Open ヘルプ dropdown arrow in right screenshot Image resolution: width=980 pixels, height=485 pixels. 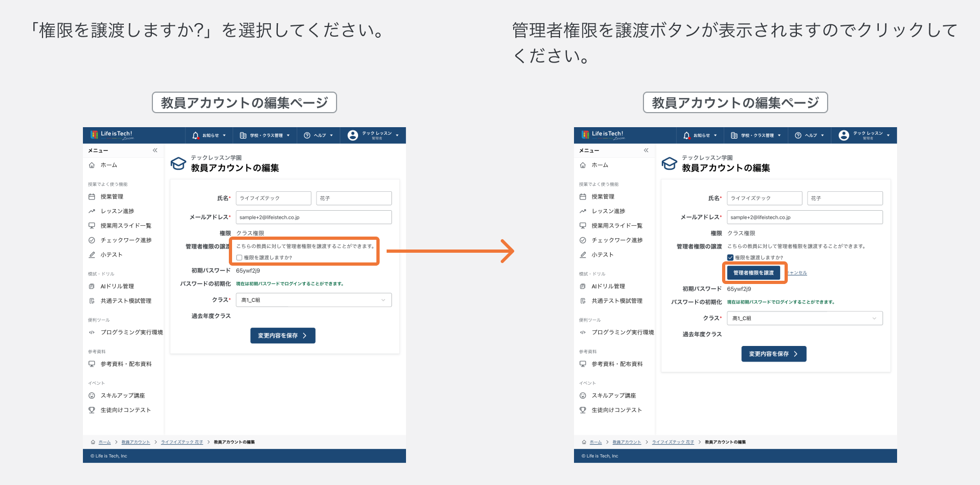(822, 135)
